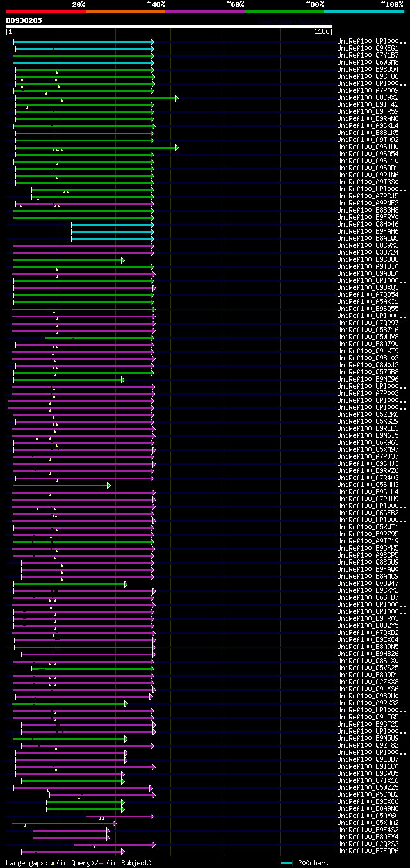Select label UniRef100_B9SUQ8
The height and width of the screenshot is (868, 410).
[x=368, y=260]
